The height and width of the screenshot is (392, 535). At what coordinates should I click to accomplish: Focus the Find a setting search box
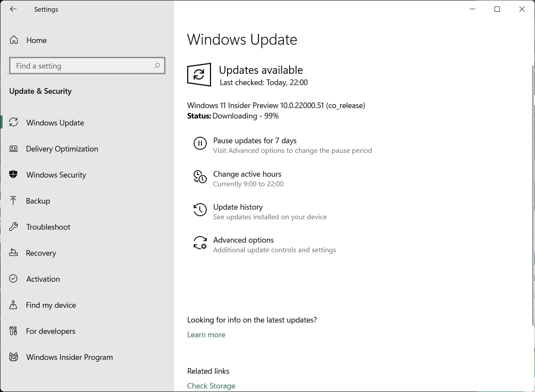(x=87, y=66)
